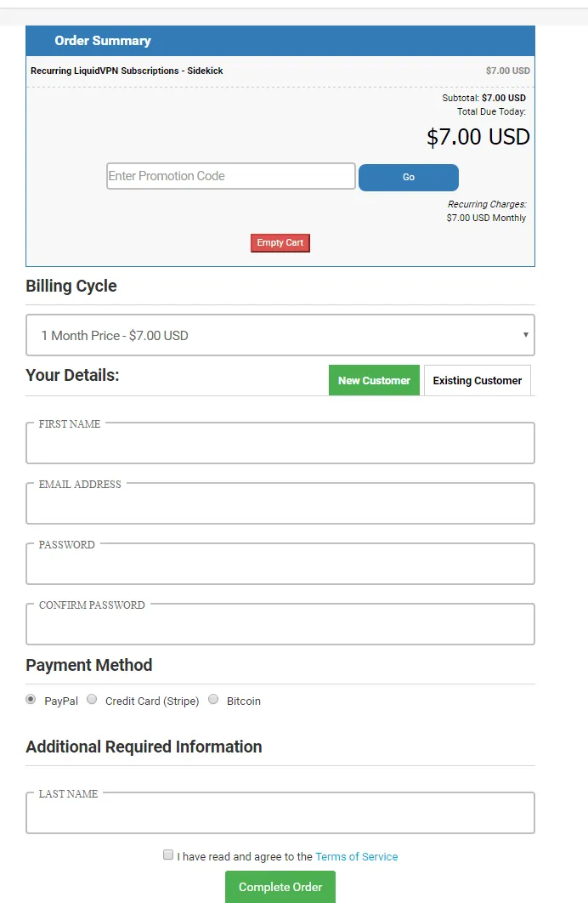588x903 pixels.
Task: Click into the Email Address field
Action: 280,505
